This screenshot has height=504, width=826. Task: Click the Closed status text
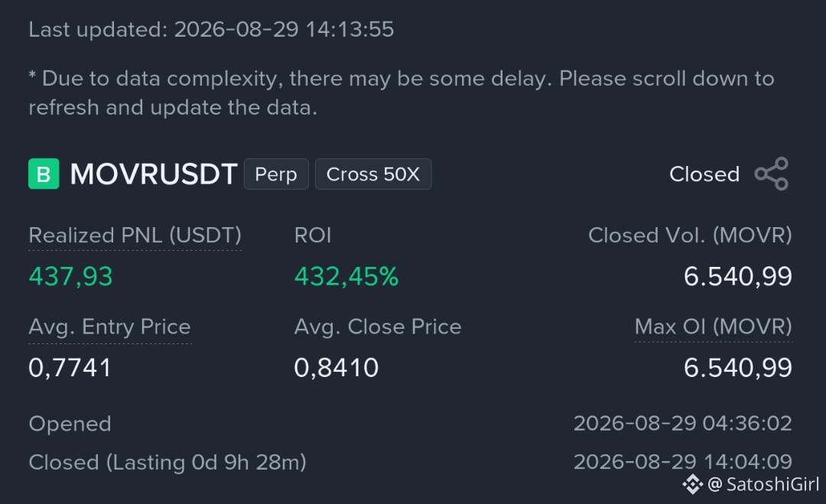(704, 174)
